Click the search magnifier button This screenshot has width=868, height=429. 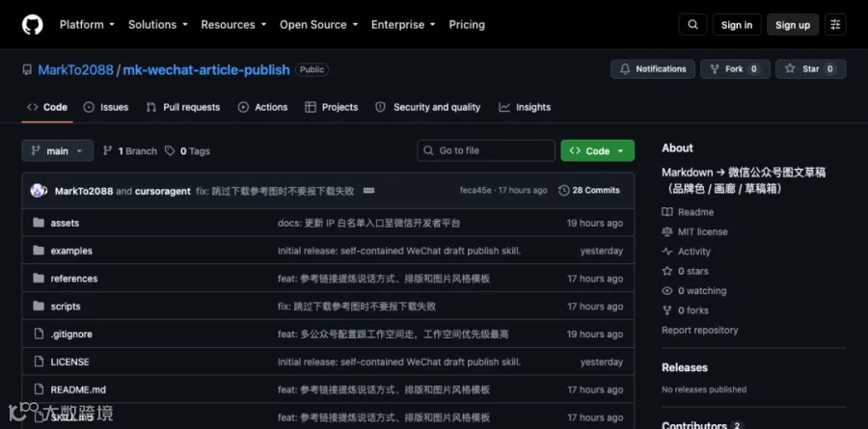tap(692, 25)
